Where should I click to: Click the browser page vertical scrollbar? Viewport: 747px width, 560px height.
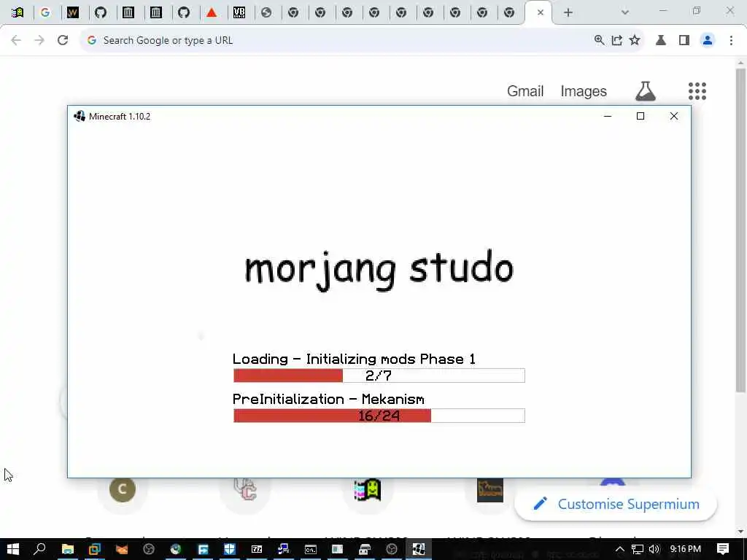tap(740, 230)
